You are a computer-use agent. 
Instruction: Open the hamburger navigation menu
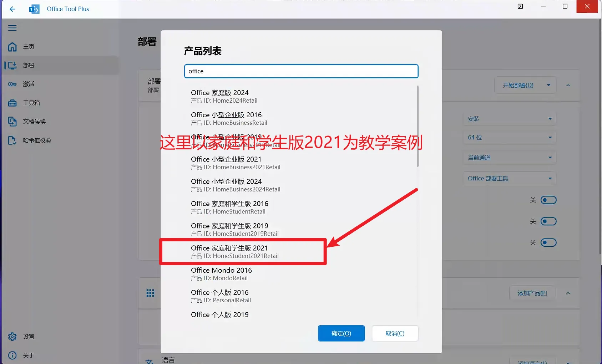coord(12,28)
